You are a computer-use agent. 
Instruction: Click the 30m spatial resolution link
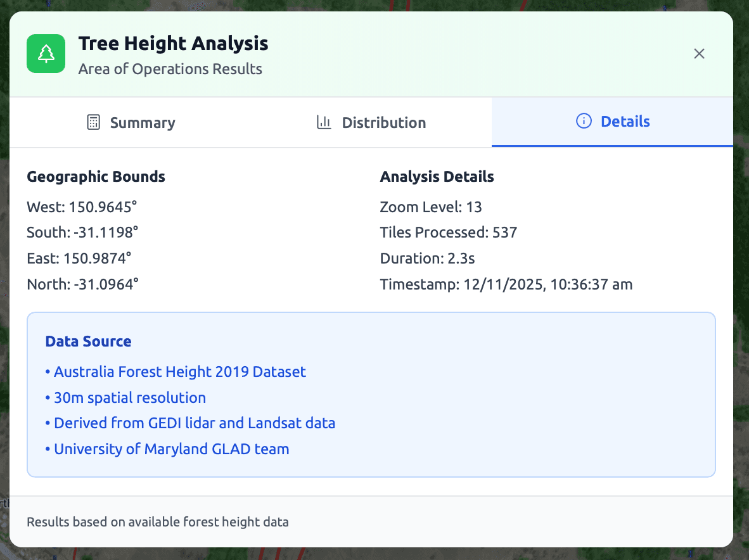(129, 398)
